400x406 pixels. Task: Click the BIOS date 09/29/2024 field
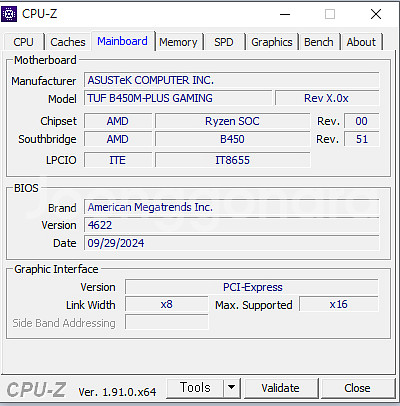click(231, 243)
